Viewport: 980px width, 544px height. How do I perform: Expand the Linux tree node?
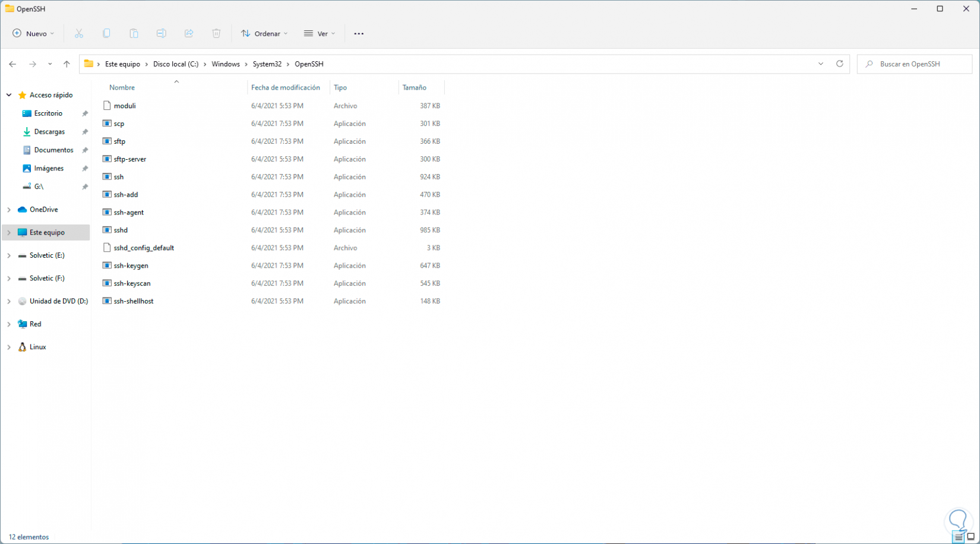point(9,347)
